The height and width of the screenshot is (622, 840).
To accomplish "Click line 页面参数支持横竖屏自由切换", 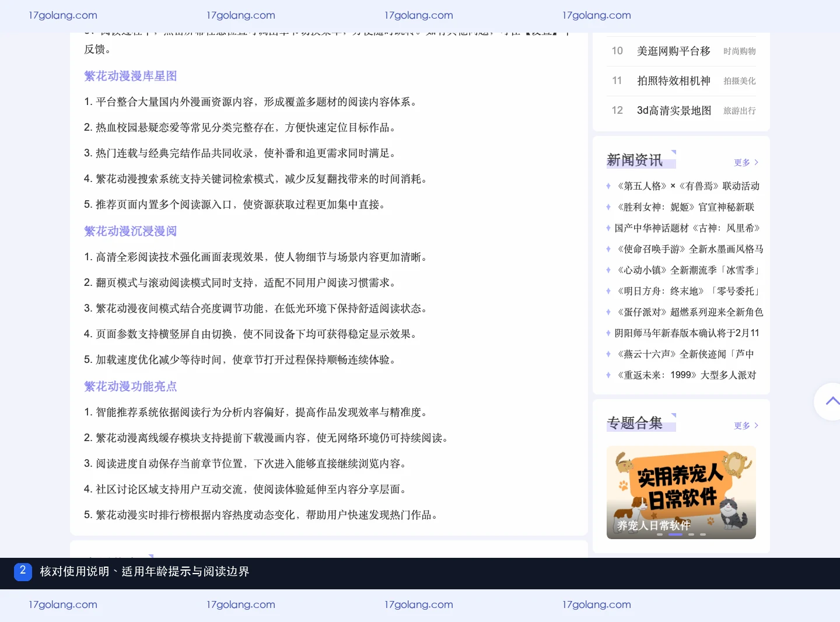I will tap(252, 334).
